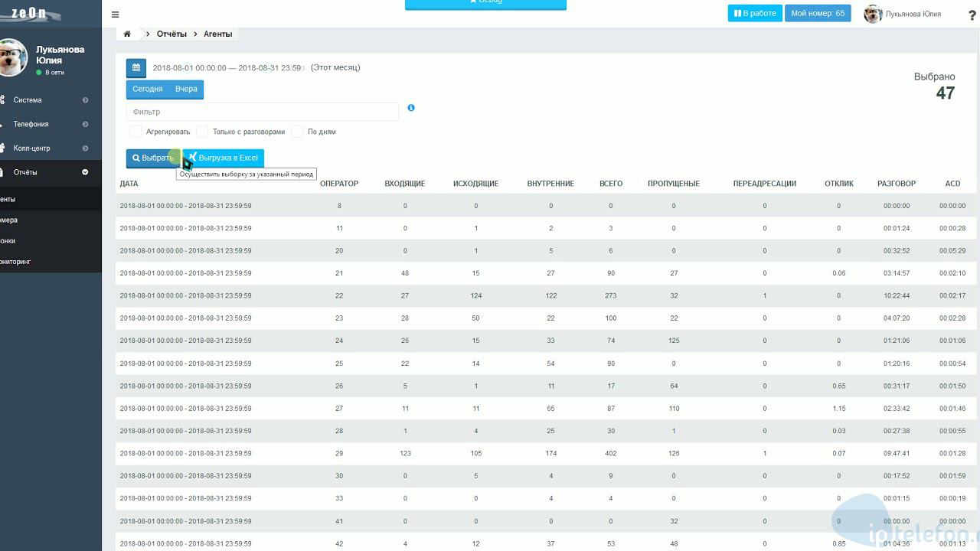Viewport: 980px width, 551px height.
Task: Open Агенты breadcrumb link
Action: click(218, 34)
